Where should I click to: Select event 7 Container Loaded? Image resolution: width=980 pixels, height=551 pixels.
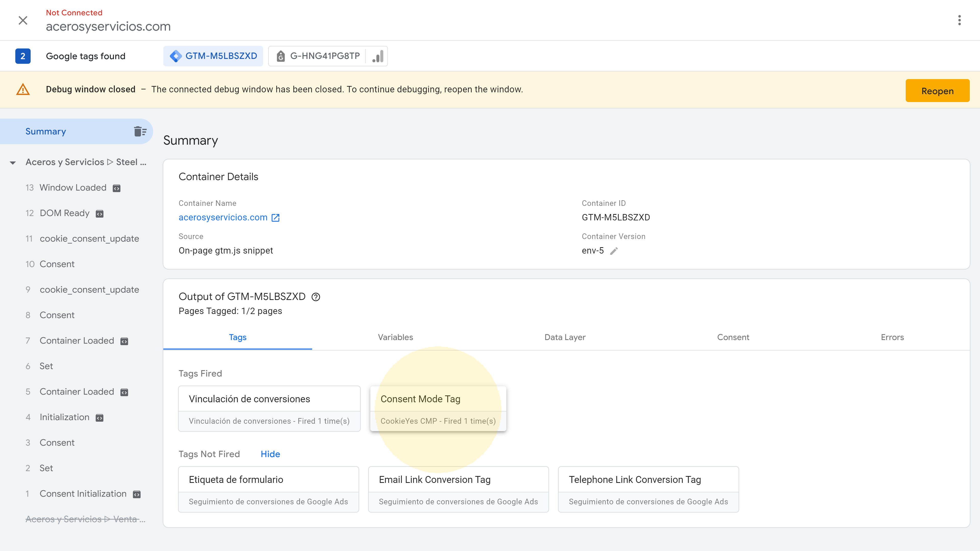click(x=77, y=340)
